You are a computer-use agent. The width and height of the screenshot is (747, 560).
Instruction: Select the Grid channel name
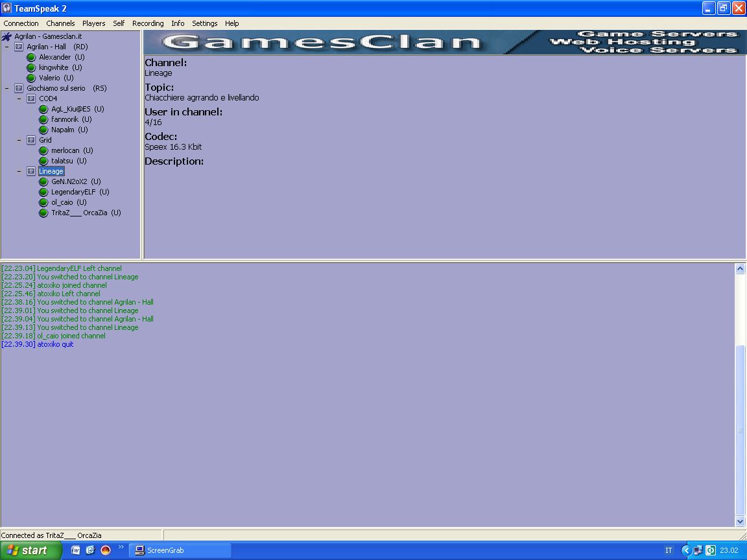tap(45, 140)
